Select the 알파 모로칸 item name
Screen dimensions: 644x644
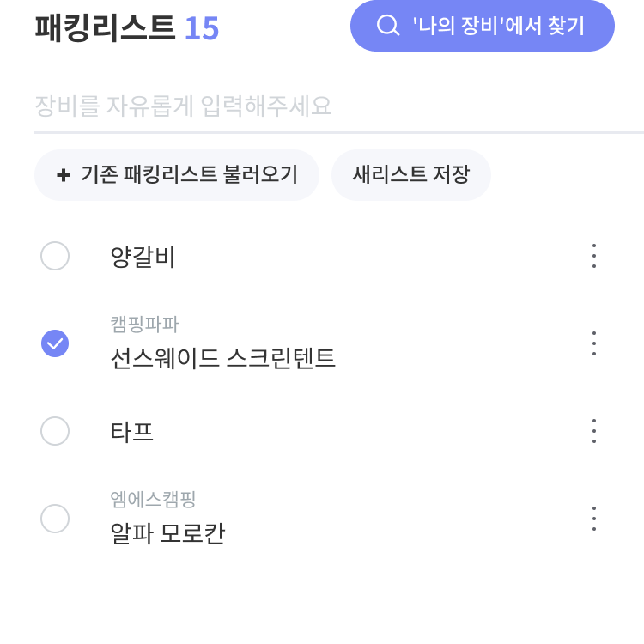(167, 533)
